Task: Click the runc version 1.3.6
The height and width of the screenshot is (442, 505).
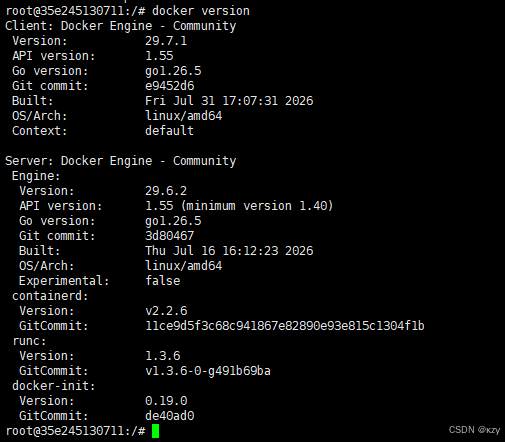Action: point(163,356)
